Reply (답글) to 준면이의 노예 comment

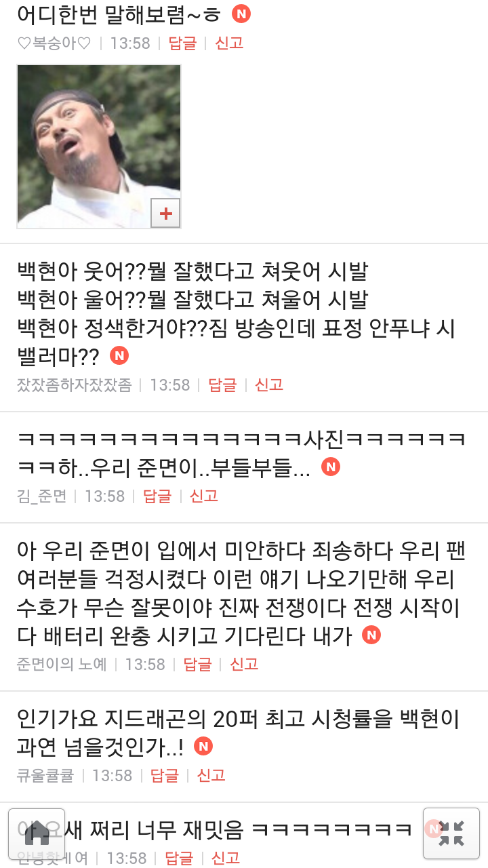click(x=198, y=665)
